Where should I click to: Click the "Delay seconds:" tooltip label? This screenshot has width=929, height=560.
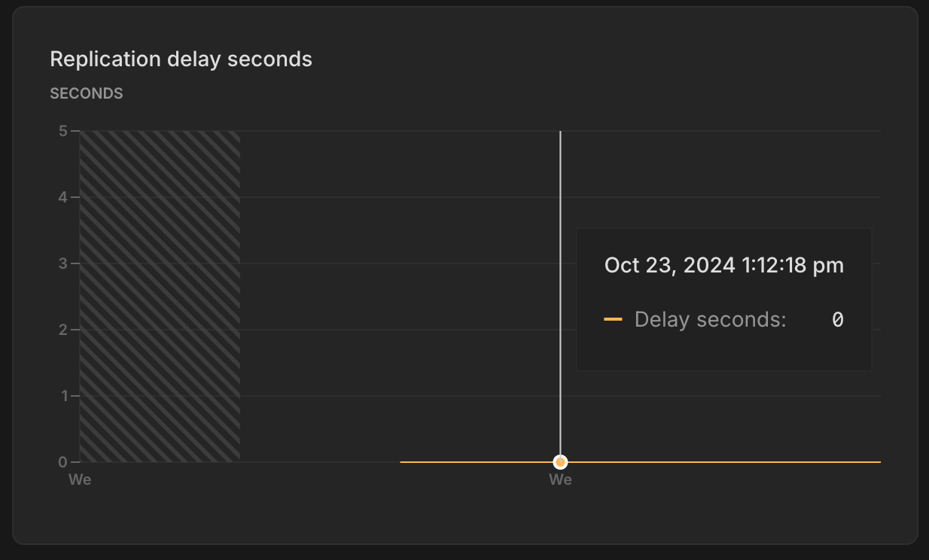[x=710, y=319]
